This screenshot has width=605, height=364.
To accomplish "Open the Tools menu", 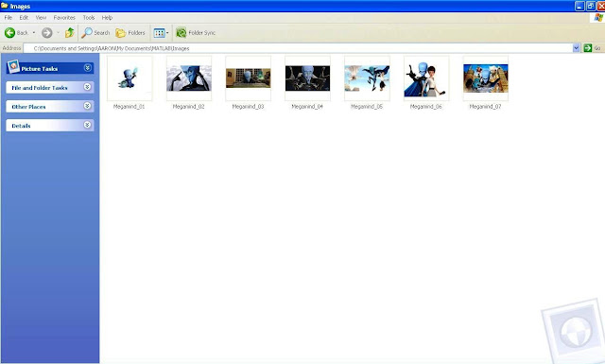I will point(88,18).
